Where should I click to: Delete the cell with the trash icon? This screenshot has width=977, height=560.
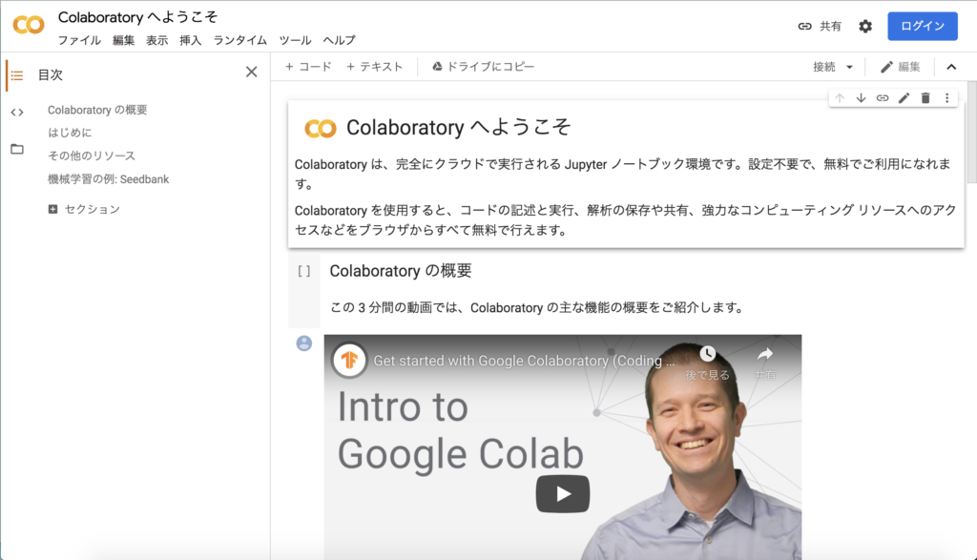925,98
